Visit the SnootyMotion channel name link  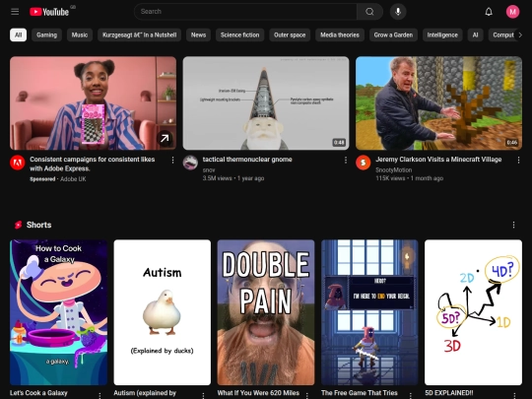393,170
